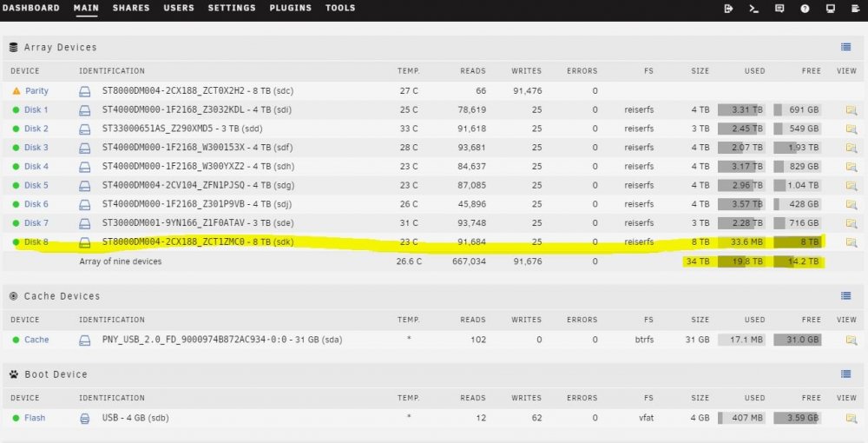This screenshot has width=868, height=443.
Task: Browse Cache folder view icon
Action: click(x=851, y=340)
